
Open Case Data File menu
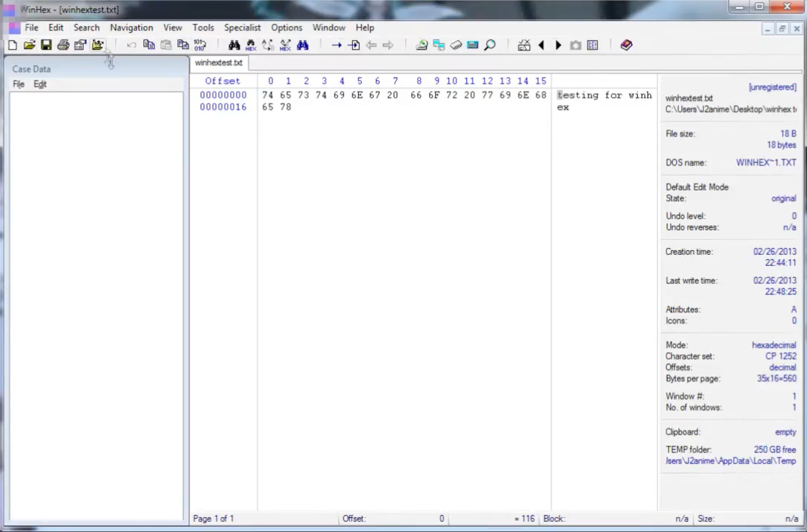tap(19, 84)
